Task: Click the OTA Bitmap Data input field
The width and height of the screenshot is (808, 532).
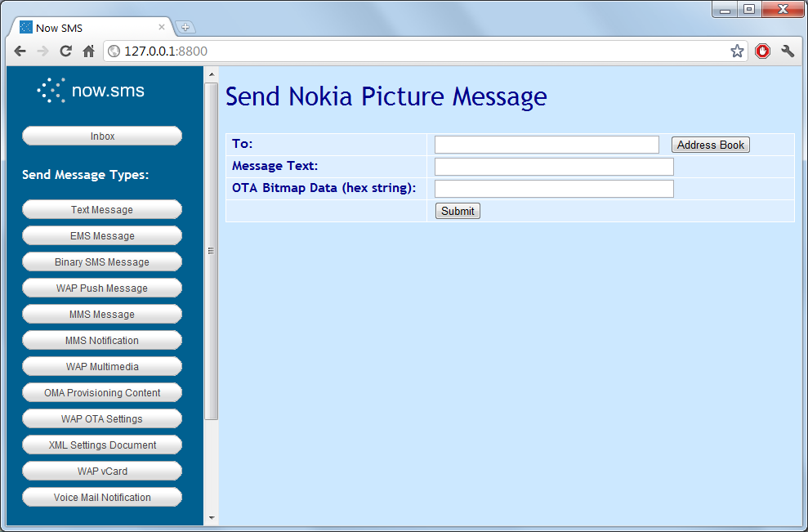Action: click(554, 189)
